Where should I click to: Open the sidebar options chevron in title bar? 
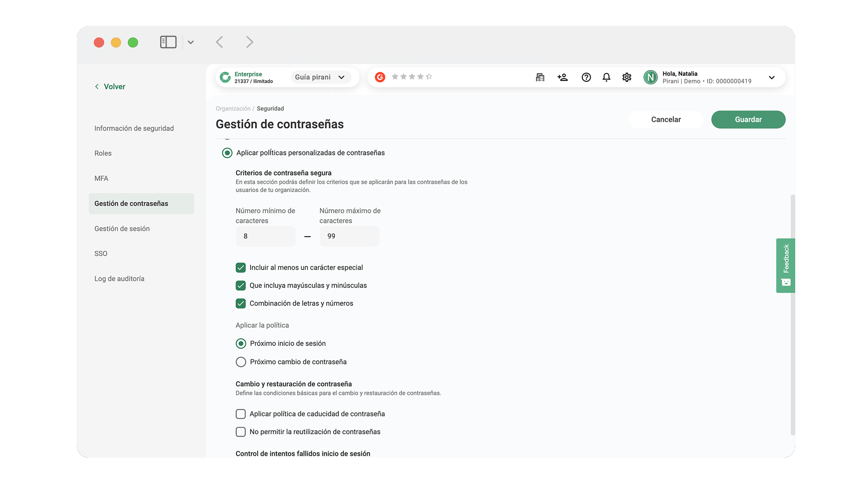[x=191, y=42]
